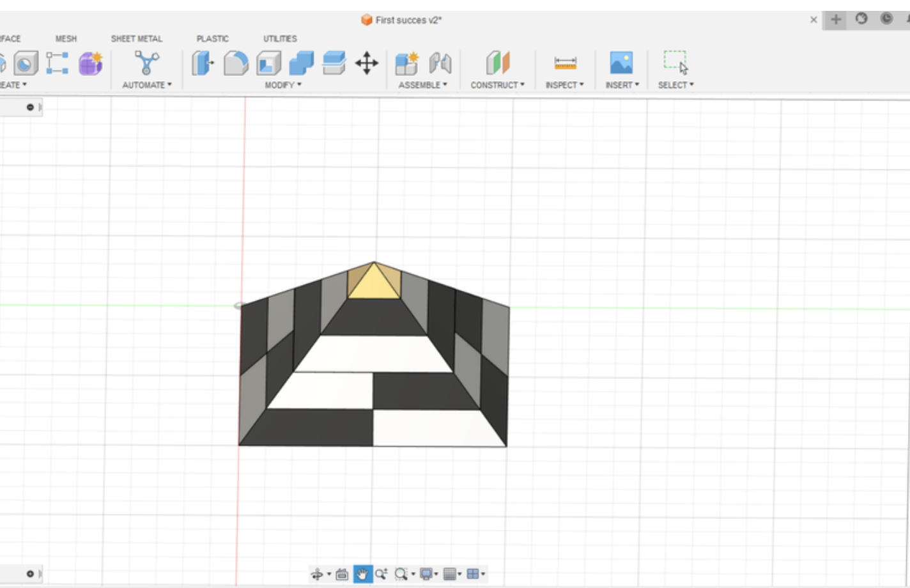Open the Shell tool
The height and width of the screenshot is (588, 910).
click(x=268, y=64)
